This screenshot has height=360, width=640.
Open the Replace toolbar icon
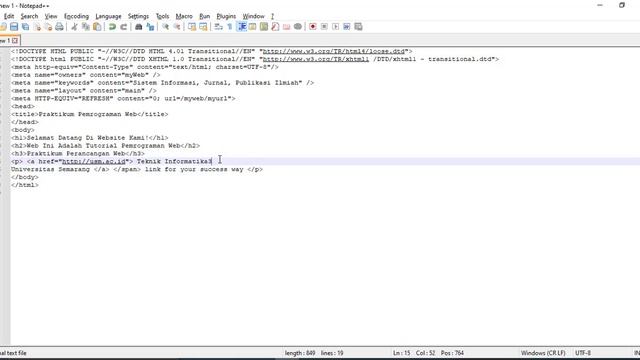[x=150, y=27]
